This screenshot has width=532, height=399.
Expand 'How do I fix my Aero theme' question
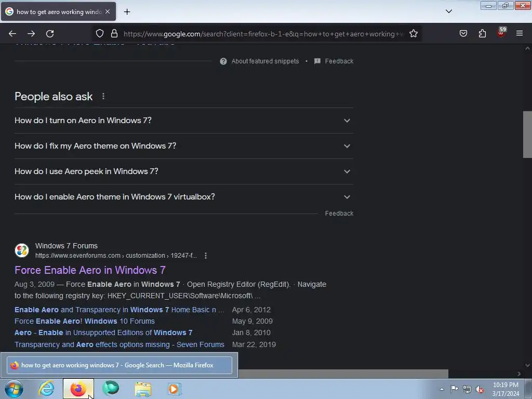point(183,146)
